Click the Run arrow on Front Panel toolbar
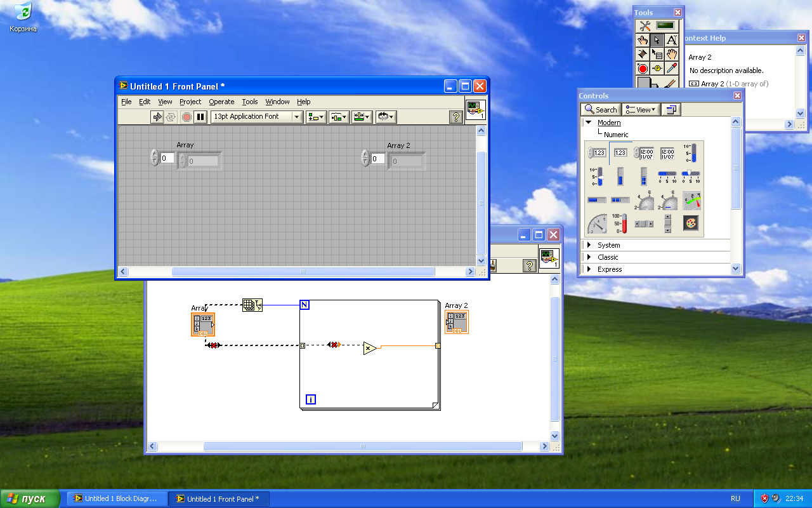Image resolution: width=812 pixels, height=508 pixels. tap(157, 117)
